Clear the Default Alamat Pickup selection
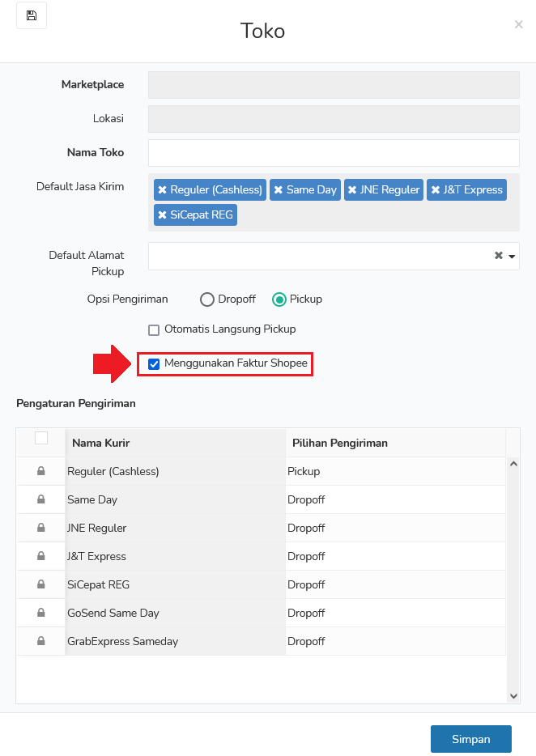536x756 pixels. point(499,256)
